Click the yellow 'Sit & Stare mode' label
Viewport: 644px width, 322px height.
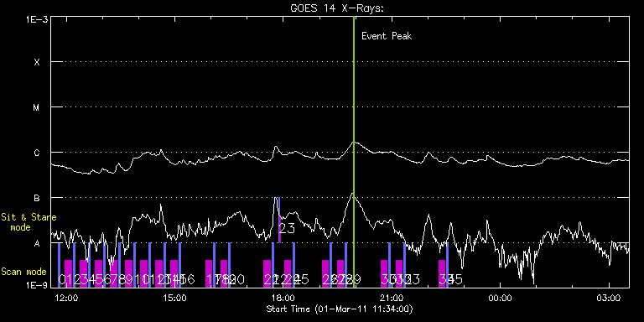tap(29, 222)
